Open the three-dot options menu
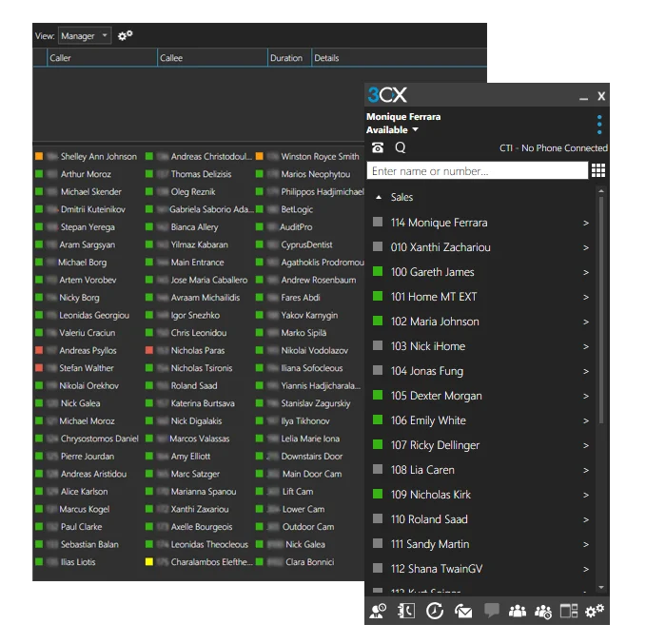 point(599,125)
